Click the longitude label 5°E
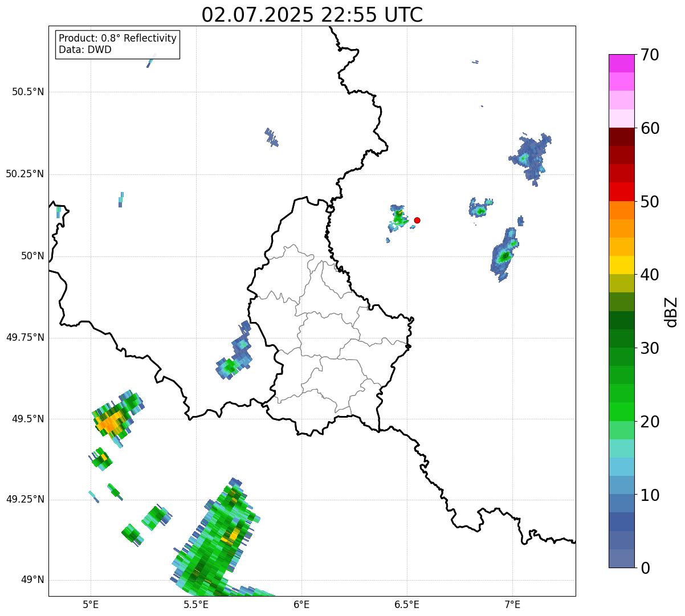Viewport: 685px width, 616px height. tap(91, 604)
